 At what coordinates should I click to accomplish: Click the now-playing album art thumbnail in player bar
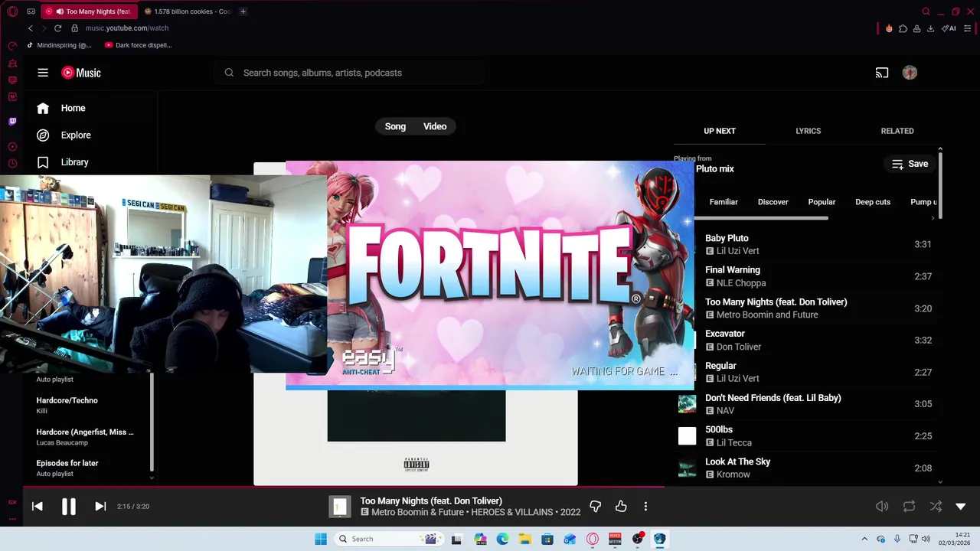click(x=340, y=506)
